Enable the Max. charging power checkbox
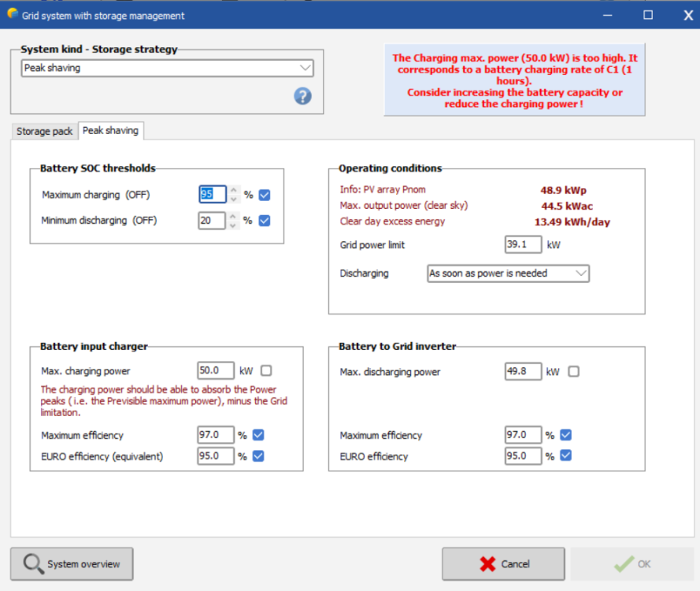Image resolution: width=700 pixels, height=591 pixels. coord(266,370)
